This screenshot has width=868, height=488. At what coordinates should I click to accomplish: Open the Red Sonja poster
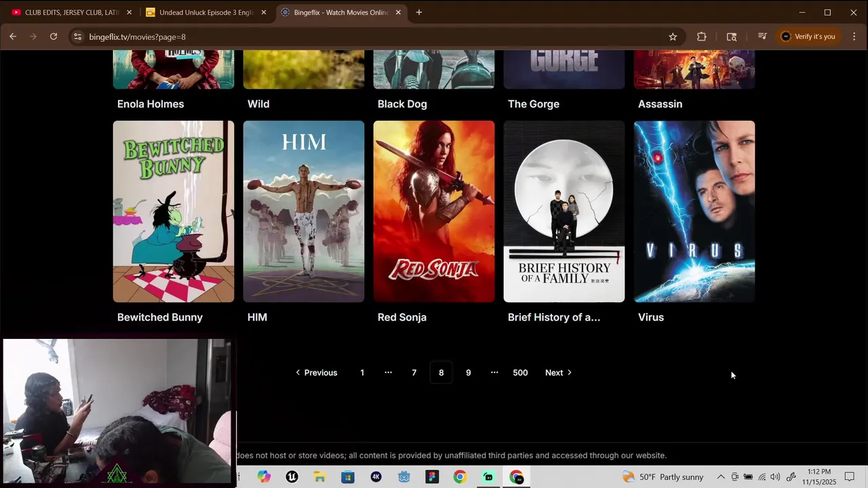coord(434,211)
